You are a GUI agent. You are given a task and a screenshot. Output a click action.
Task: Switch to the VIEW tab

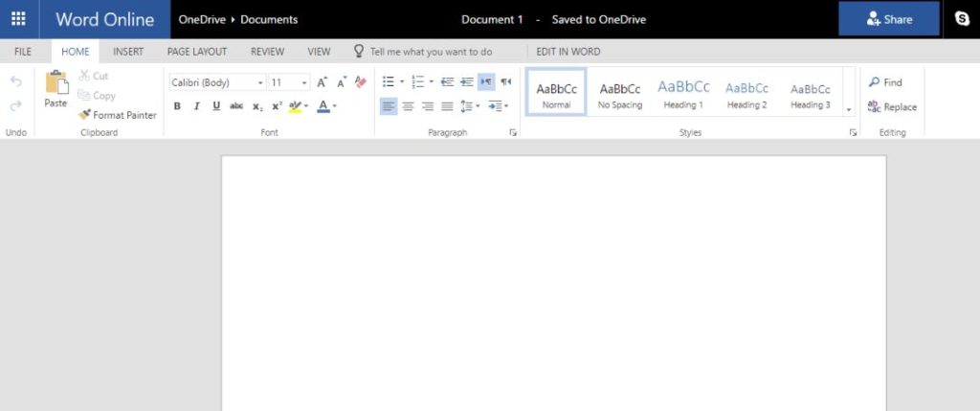point(319,52)
